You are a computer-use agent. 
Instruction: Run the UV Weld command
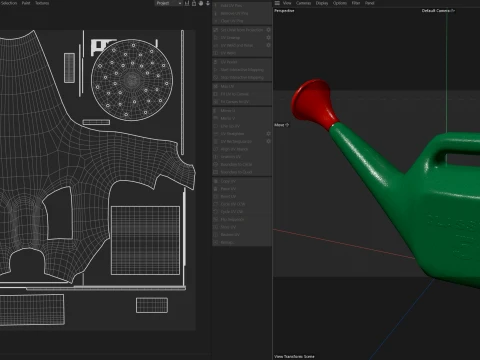click(242, 53)
